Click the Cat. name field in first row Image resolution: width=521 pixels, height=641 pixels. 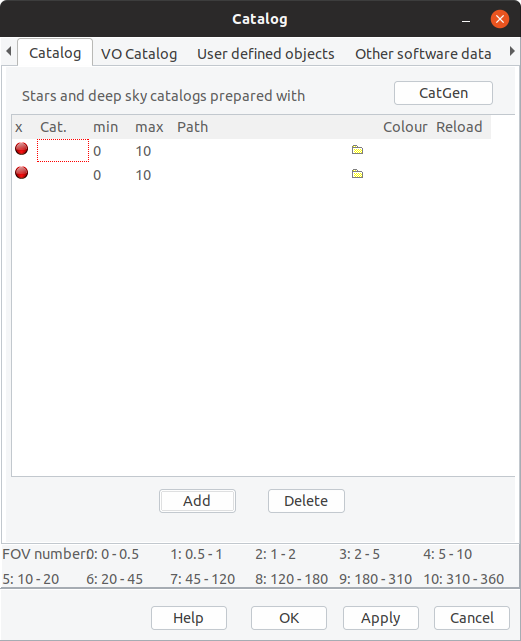pyautogui.click(x=63, y=150)
